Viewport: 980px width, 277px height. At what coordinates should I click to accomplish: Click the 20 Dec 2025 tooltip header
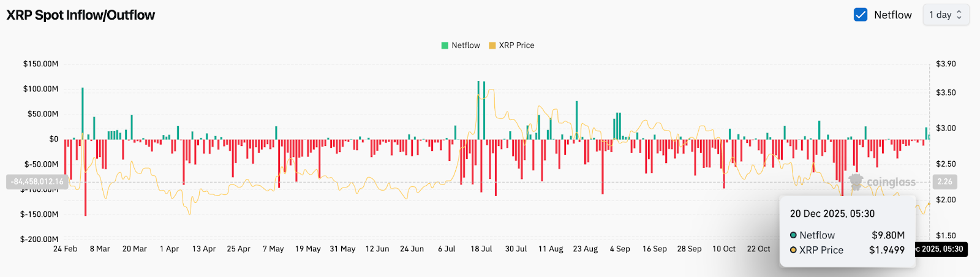(x=832, y=214)
